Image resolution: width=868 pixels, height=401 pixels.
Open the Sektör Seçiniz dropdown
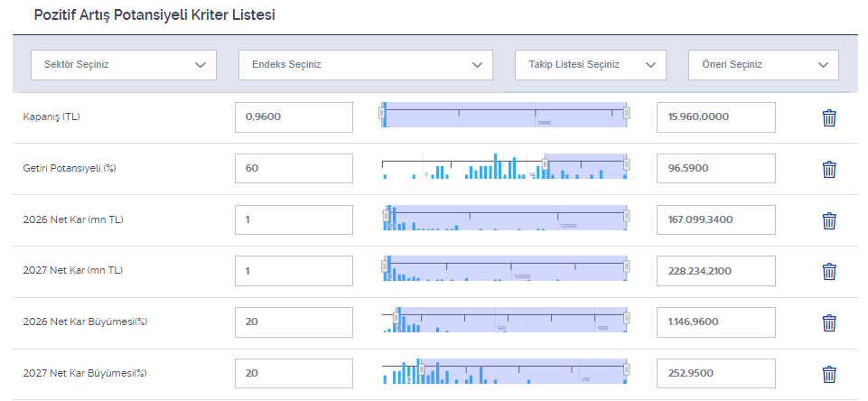point(124,65)
